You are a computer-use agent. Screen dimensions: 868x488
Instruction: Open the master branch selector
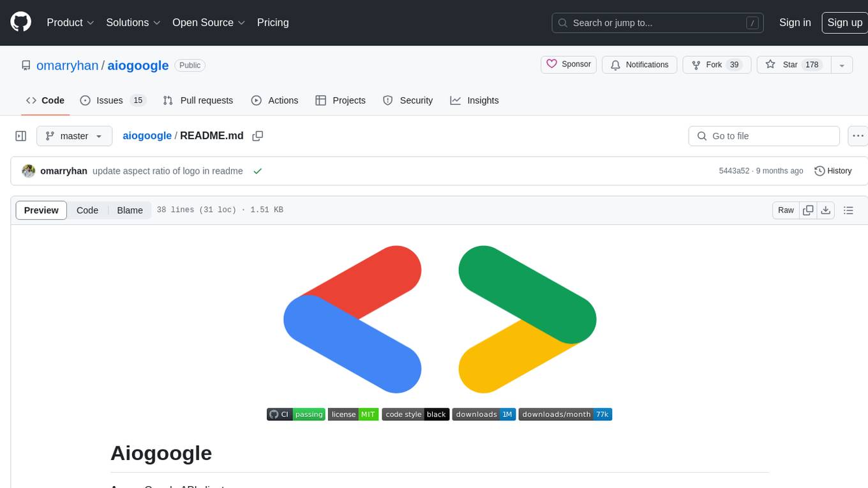click(74, 136)
